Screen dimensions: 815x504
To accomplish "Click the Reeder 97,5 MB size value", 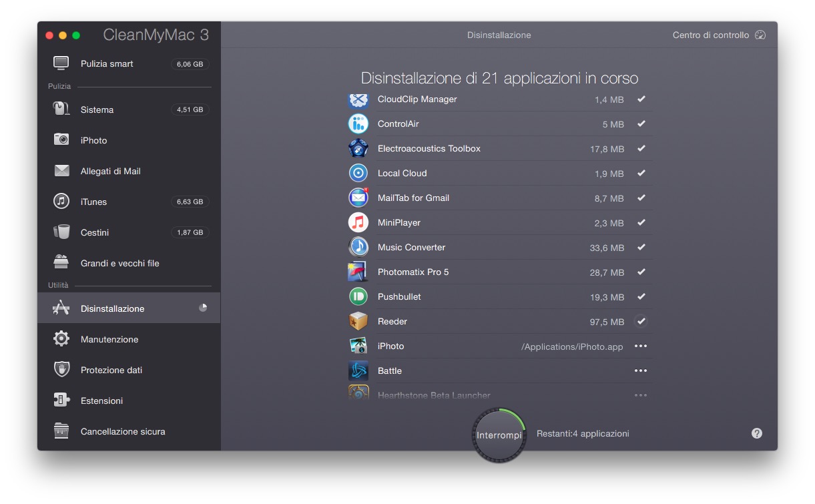I will pos(607,322).
